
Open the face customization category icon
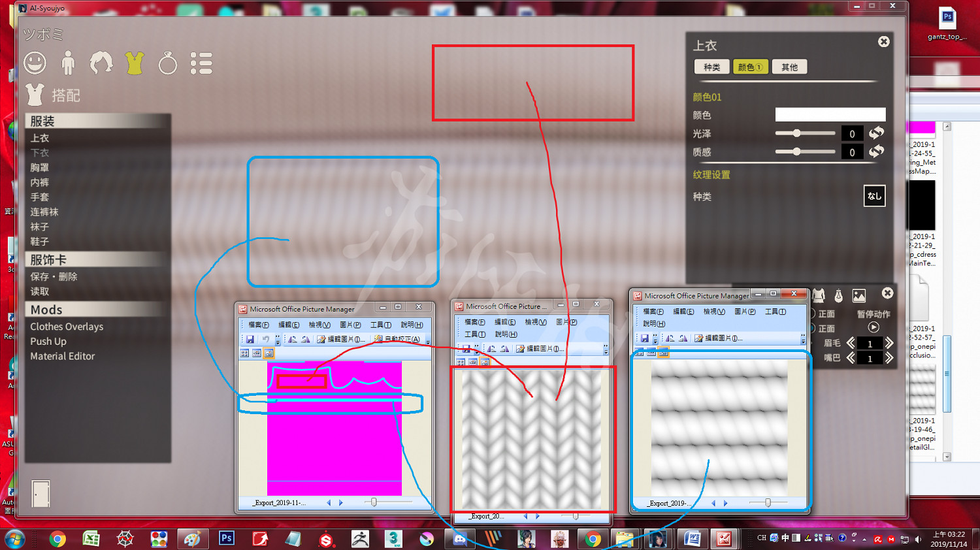[x=35, y=63]
